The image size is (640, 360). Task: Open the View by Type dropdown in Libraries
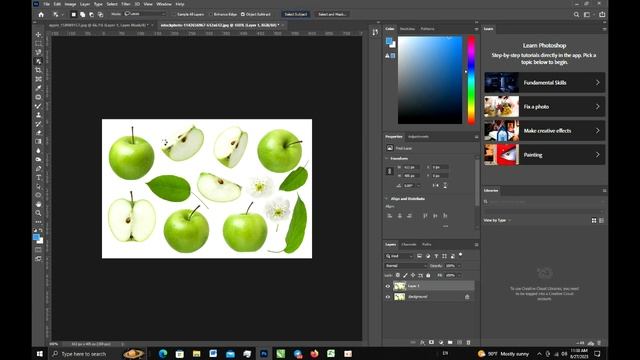point(497,220)
